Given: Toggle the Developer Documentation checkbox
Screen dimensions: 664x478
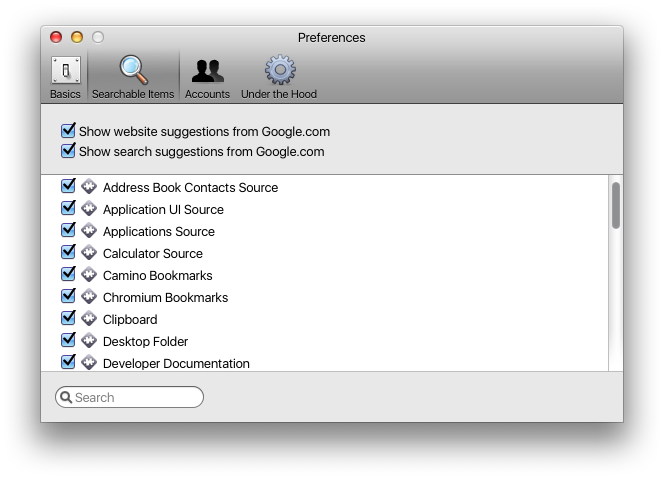Looking at the screenshot, I should point(68,363).
